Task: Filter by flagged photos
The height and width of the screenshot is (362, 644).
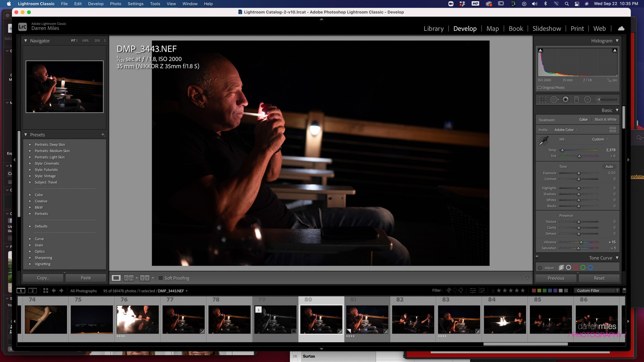Action: click(x=448, y=291)
